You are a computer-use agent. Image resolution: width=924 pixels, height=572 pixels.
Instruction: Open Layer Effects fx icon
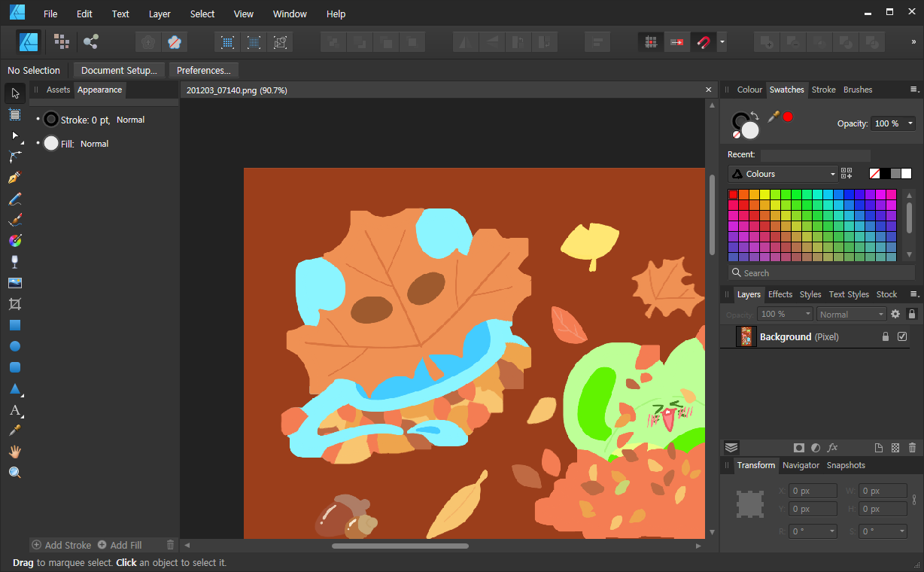coord(833,447)
